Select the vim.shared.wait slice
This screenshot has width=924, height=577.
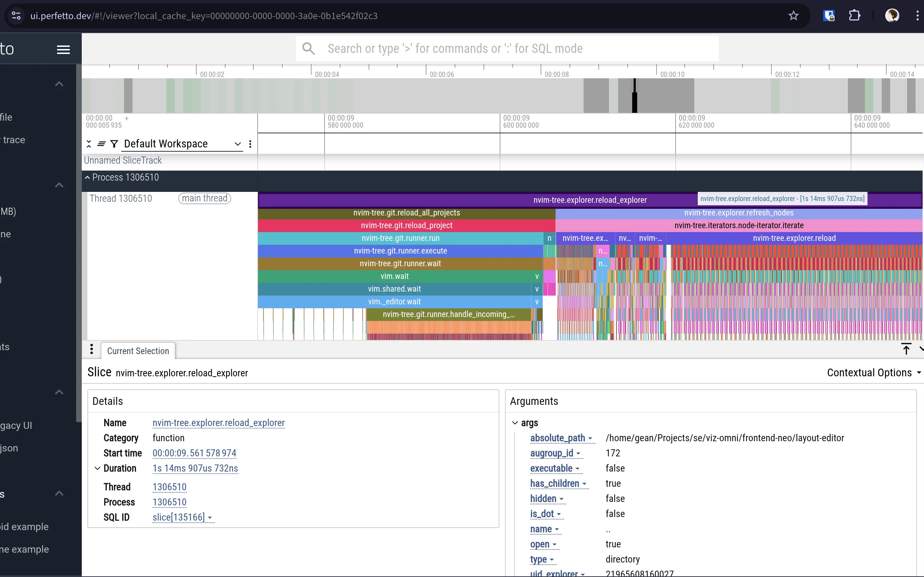pyautogui.click(x=395, y=289)
